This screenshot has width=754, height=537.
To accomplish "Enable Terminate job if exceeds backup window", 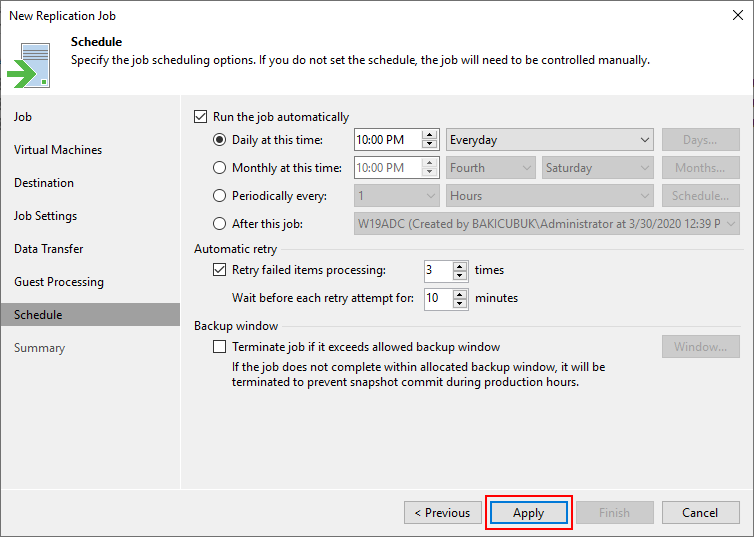I will click(220, 347).
